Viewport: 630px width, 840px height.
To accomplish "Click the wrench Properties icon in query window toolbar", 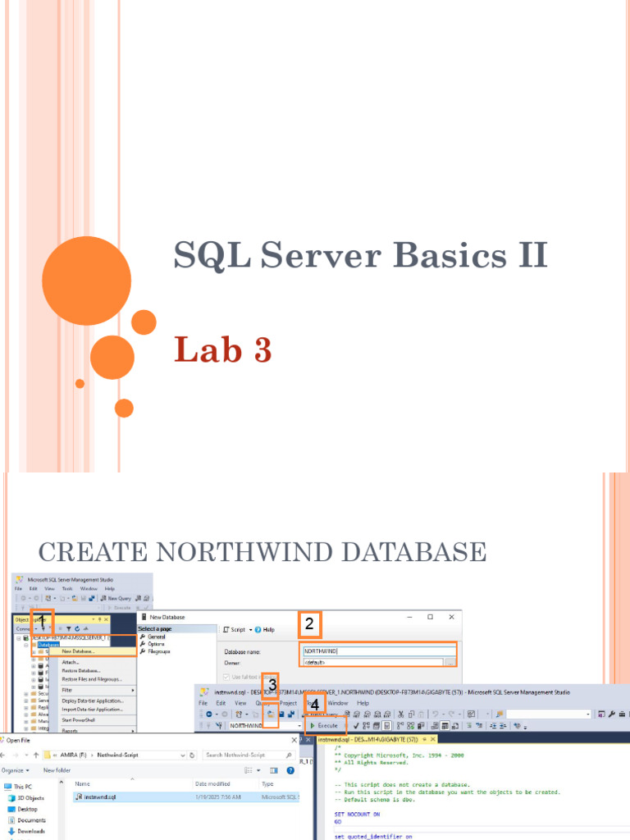I will 612,714.
